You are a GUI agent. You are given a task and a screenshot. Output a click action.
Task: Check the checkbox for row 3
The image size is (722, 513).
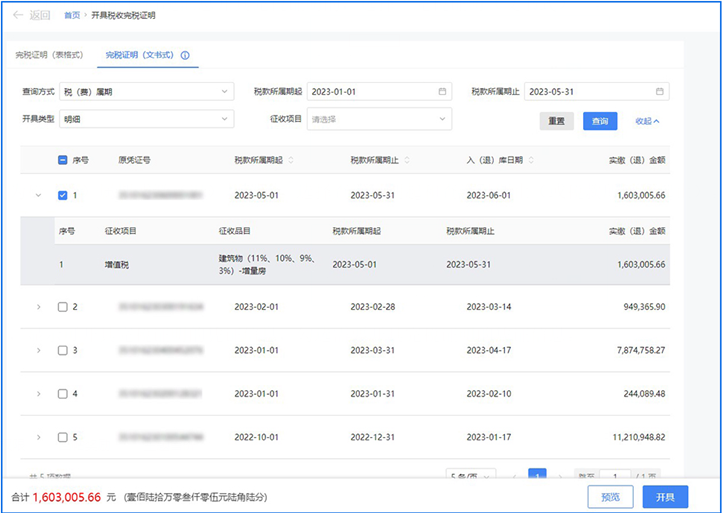point(63,351)
